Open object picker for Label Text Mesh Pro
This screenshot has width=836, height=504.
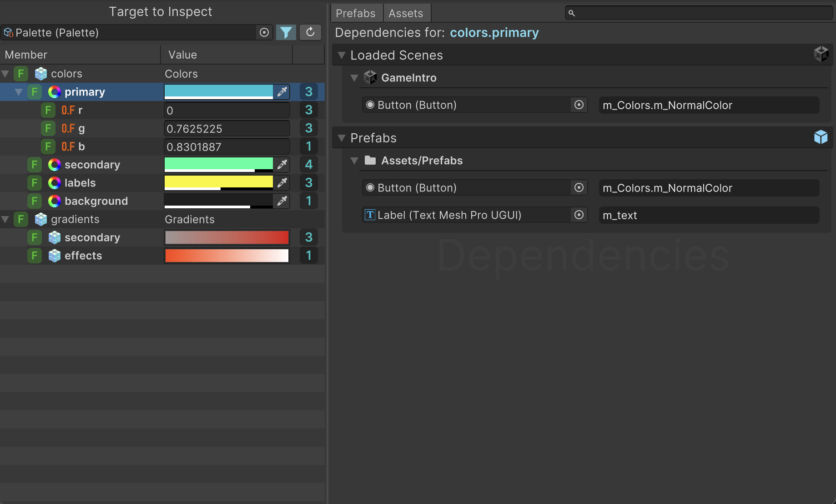point(579,215)
